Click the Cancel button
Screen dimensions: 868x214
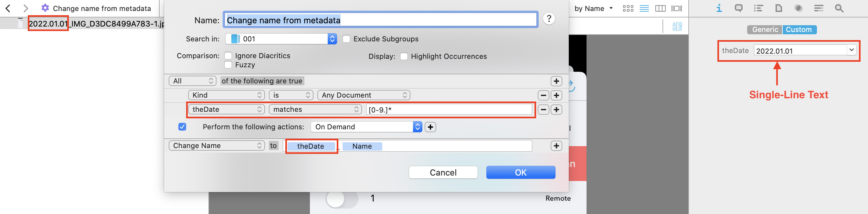(x=443, y=173)
